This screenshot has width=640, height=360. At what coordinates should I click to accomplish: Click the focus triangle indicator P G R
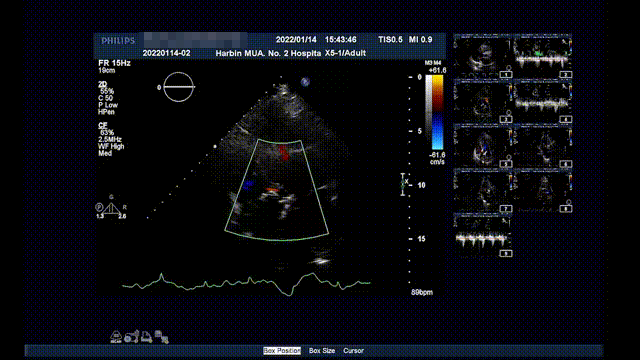tap(111, 208)
